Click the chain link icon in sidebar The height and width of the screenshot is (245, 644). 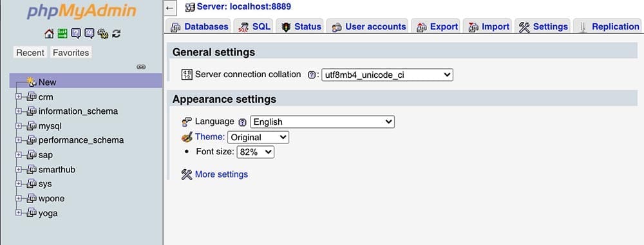(141, 67)
